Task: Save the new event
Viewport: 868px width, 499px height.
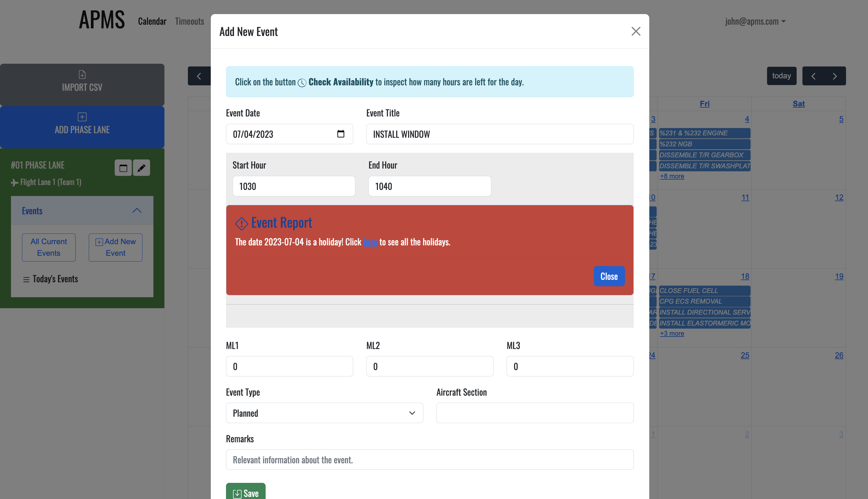Action: click(246, 493)
